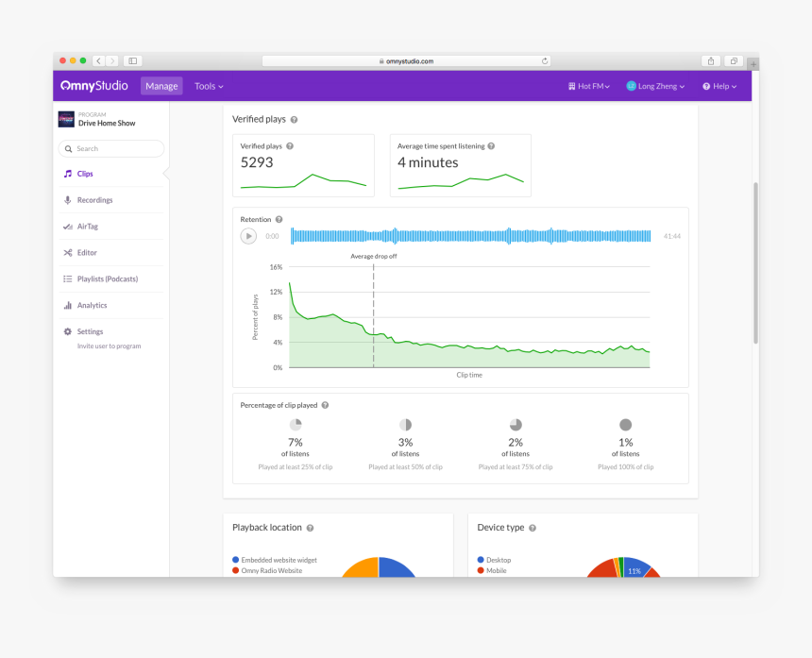The width and height of the screenshot is (812, 658).
Task: Expand the Tools dropdown menu
Action: point(209,87)
